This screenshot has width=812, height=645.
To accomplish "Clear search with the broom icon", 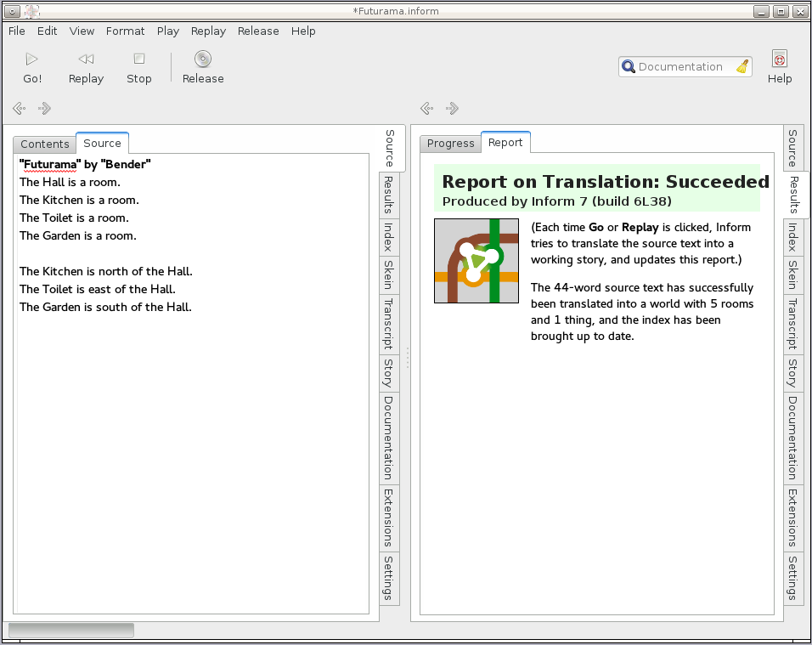I will click(742, 67).
